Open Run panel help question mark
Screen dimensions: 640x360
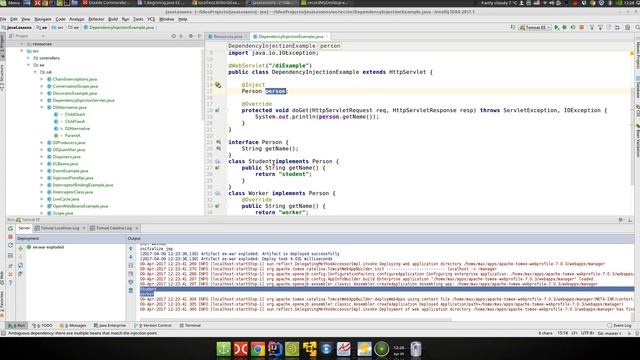coord(11,283)
